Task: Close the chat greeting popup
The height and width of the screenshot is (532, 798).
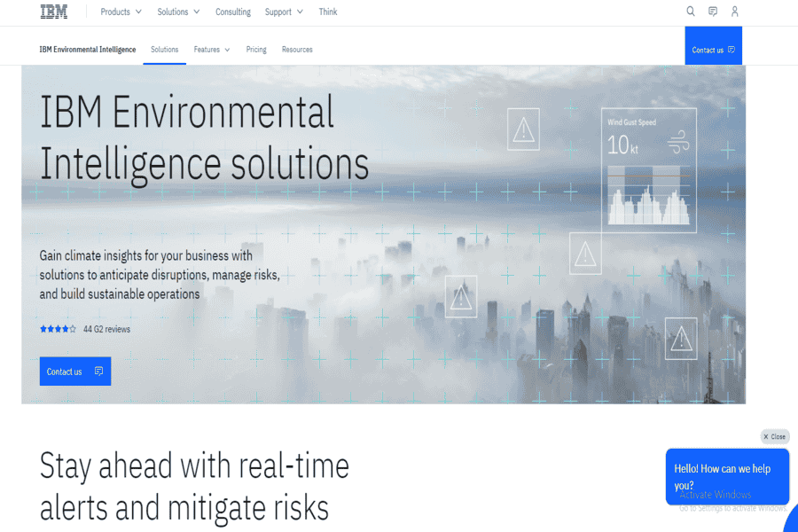Action: (x=775, y=437)
